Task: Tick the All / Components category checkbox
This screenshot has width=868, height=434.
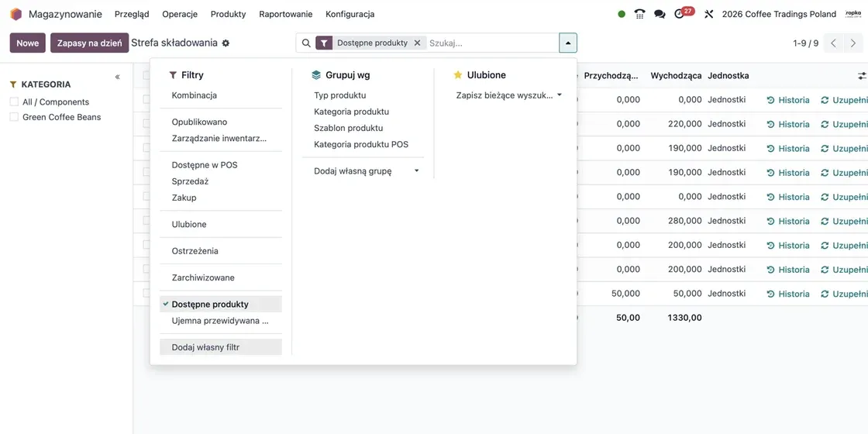Action: 14,102
